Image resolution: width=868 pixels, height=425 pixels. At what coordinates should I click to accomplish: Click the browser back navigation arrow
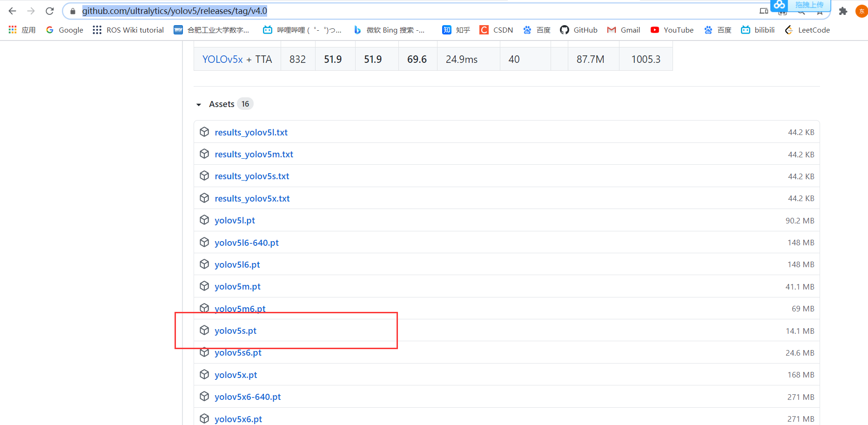pyautogui.click(x=12, y=11)
